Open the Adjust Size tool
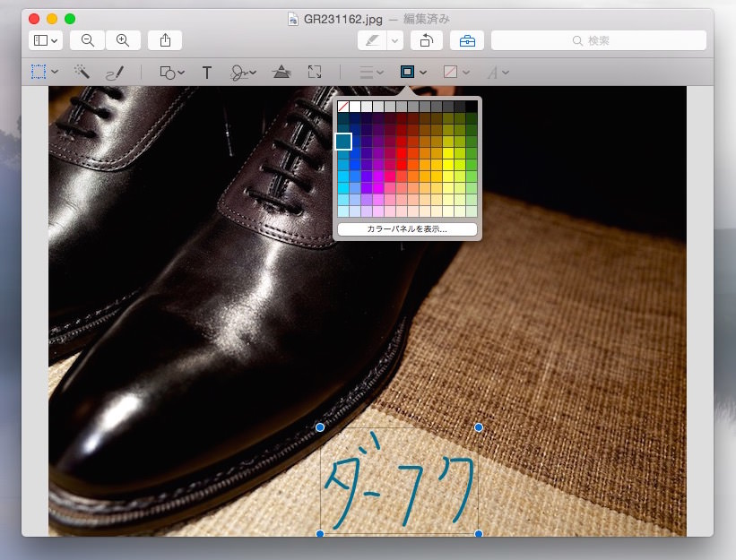This screenshot has height=560, width=736. click(315, 73)
